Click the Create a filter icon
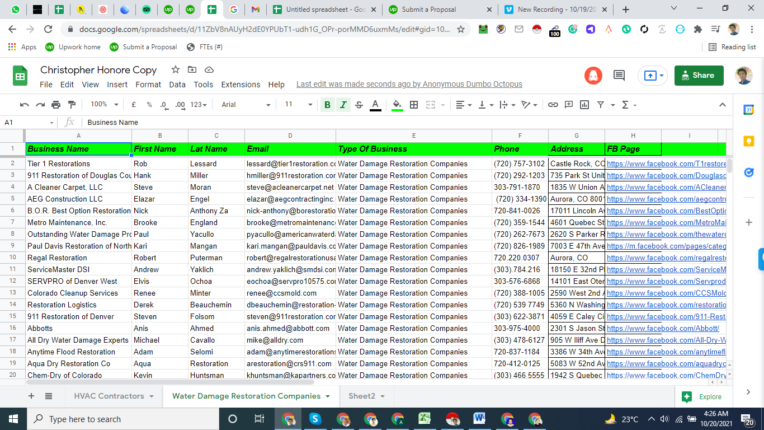Image resolution: width=764 pixels, height=430 pixels. 601,105
